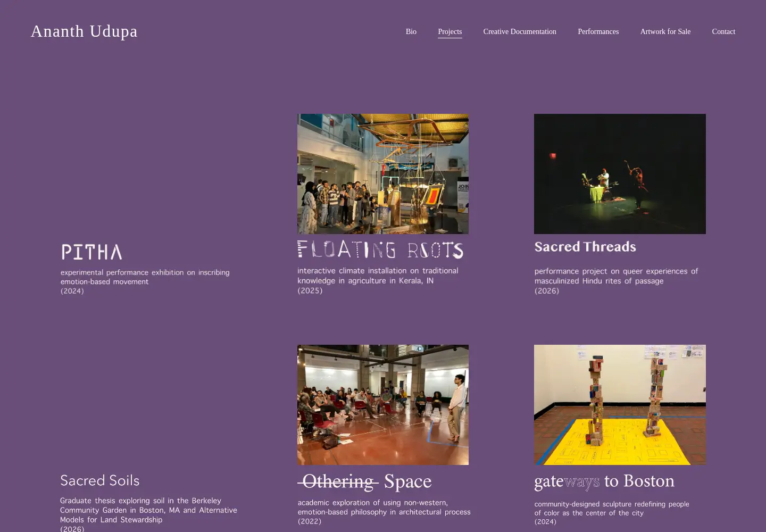The height and width of the screenshot is (532, 766).
Task: Click the '(2024)' year under PITHA
Action: click(x=72, y=291)
